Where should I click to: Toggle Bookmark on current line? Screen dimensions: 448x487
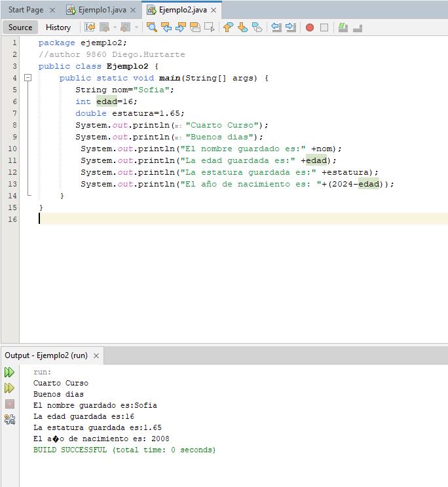click(x=257, y=27)
